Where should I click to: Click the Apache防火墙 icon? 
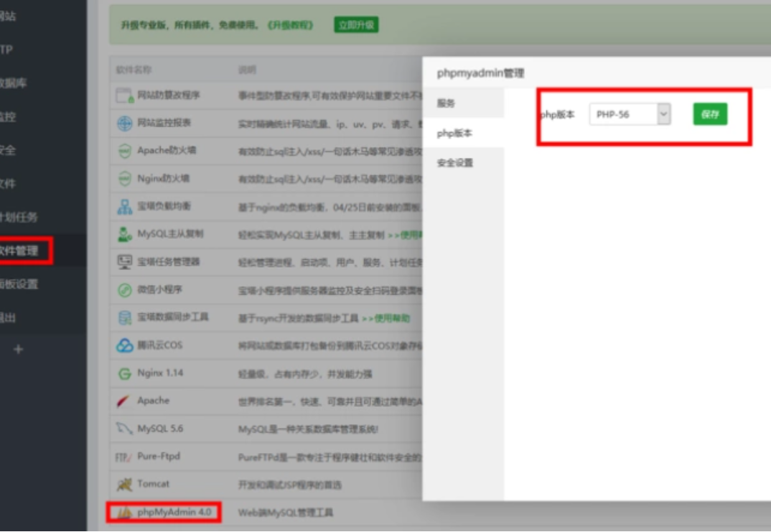[125, 151]
